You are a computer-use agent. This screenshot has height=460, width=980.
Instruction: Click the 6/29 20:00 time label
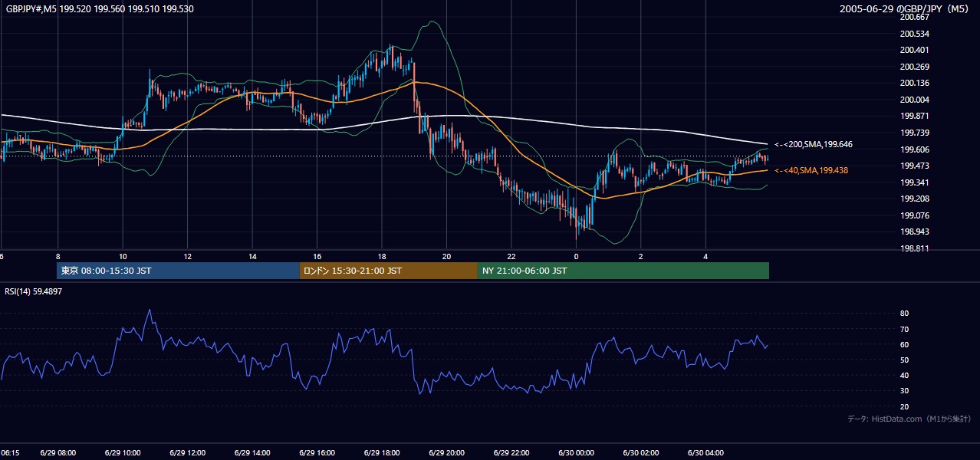click(x=447, y=453)
